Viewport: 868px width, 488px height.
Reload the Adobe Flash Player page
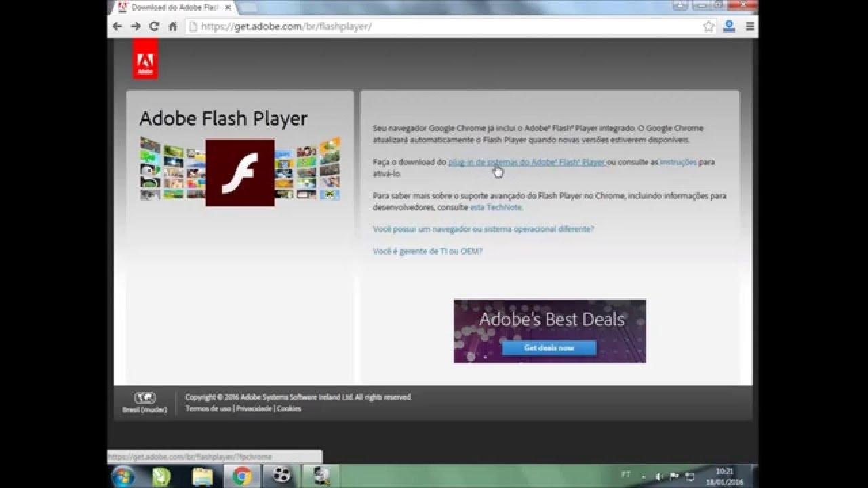154,26
